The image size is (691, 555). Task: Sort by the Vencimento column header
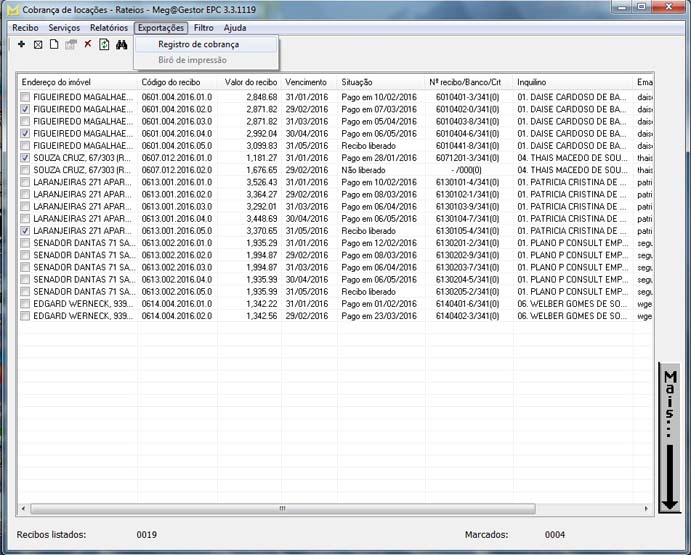click(x=306, y=81)
